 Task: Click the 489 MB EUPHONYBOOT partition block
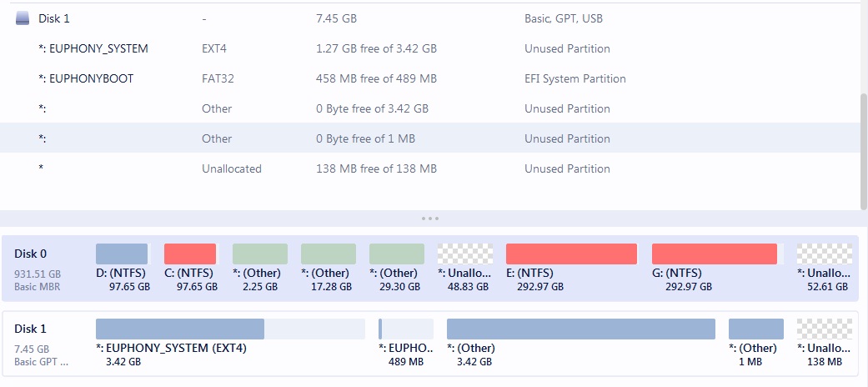point(406,329)
